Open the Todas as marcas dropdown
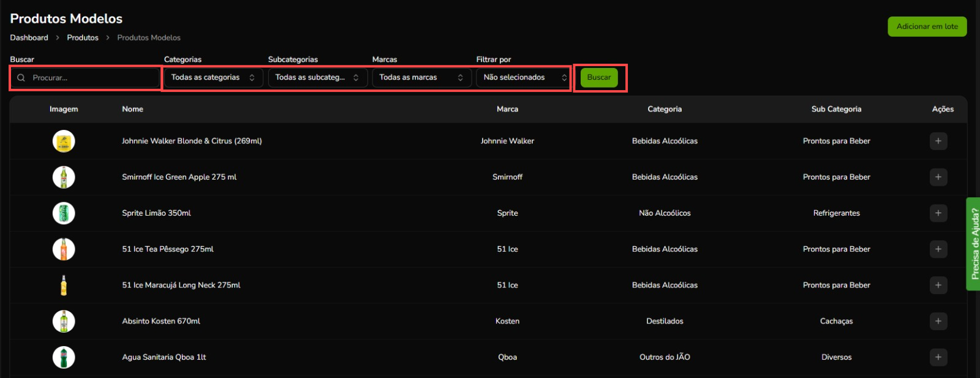980x378 pixels. point(422,78)
